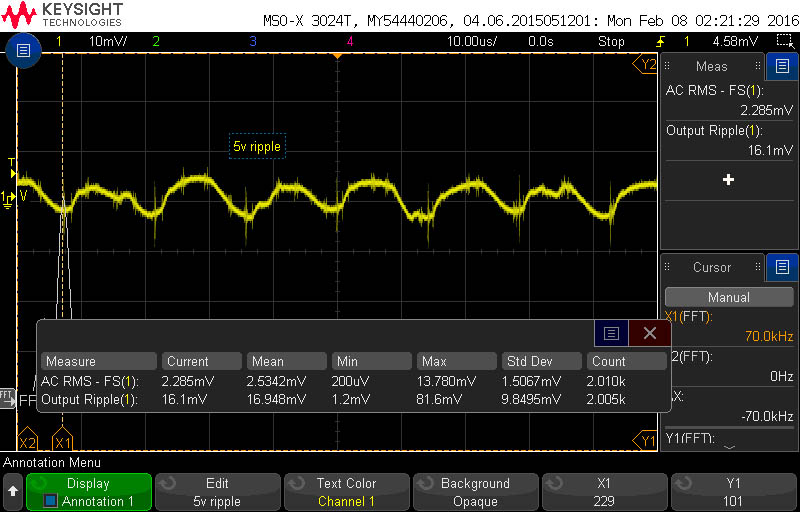Click the trigger level T marker

point(12,168)
